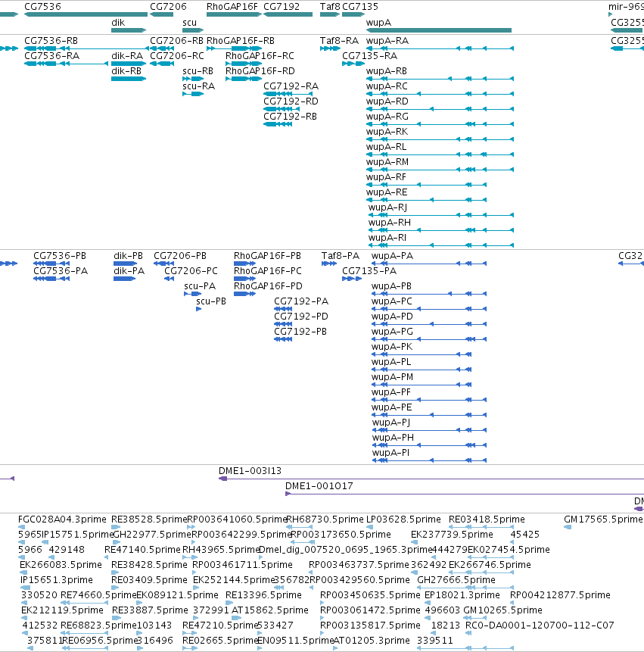The height and width of the screenshot is (652, 644).
Task: Click EST AT15862.5prime
Action: [270, 610]
